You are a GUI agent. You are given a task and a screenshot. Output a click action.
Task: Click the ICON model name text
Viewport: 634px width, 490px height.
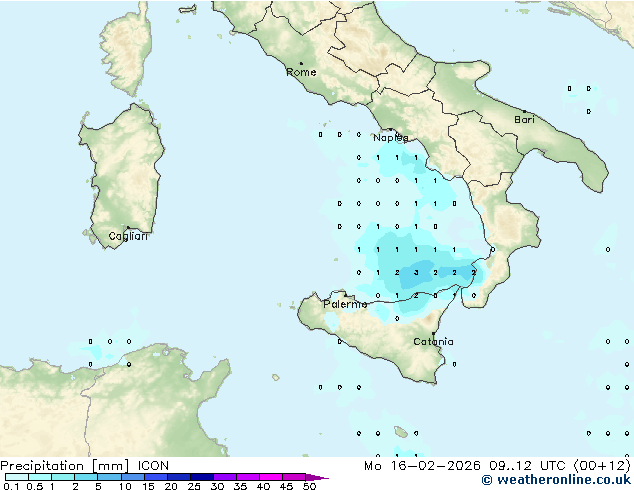[x=153, y=466]
